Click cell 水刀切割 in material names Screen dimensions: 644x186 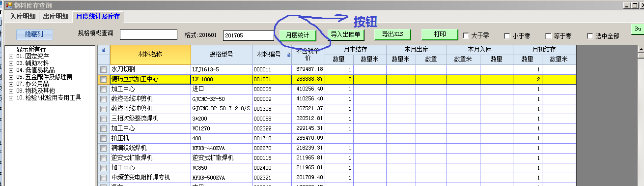tap(150, 69)
